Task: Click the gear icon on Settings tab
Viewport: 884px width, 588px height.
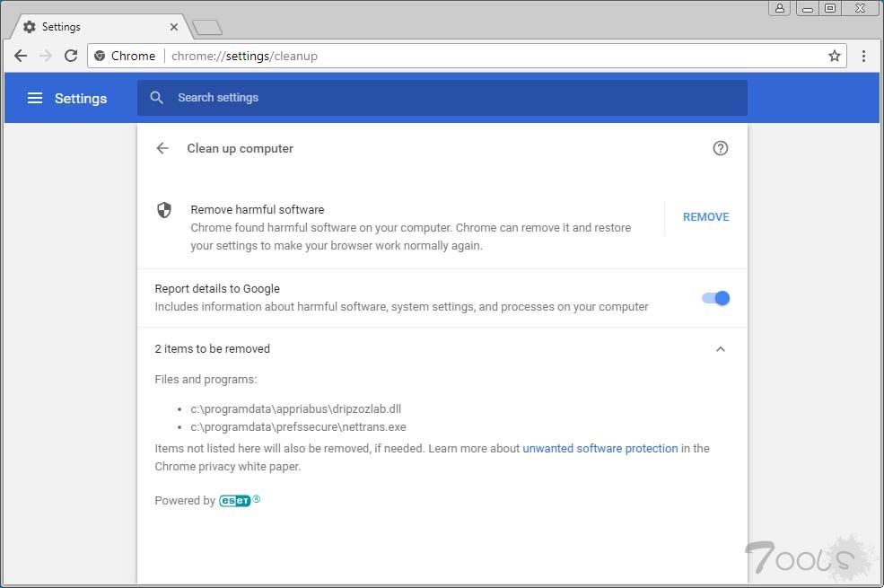Action: coord(30,27)
